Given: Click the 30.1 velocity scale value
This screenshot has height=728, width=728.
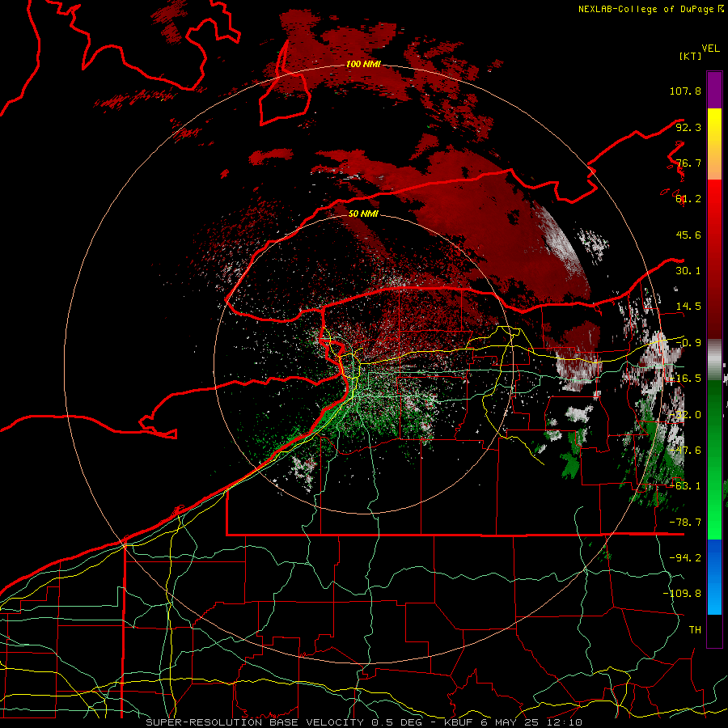Looking at the screenshot, I should pos(688,271).
